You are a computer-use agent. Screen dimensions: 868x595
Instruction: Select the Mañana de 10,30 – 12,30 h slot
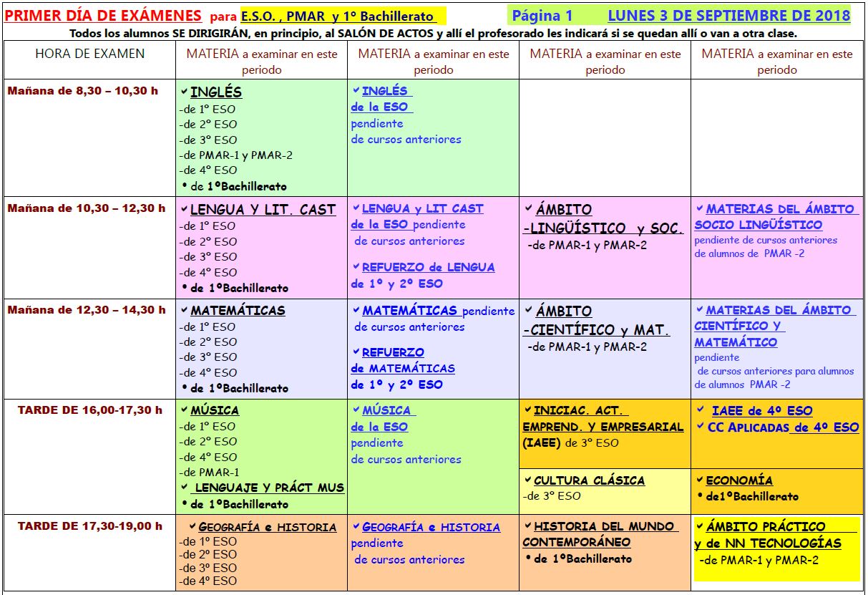86,208
